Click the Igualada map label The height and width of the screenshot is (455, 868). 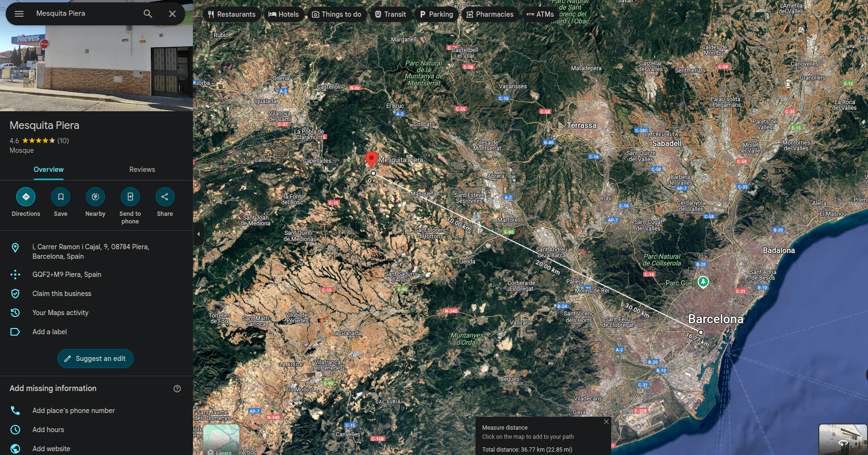(265, 101)
